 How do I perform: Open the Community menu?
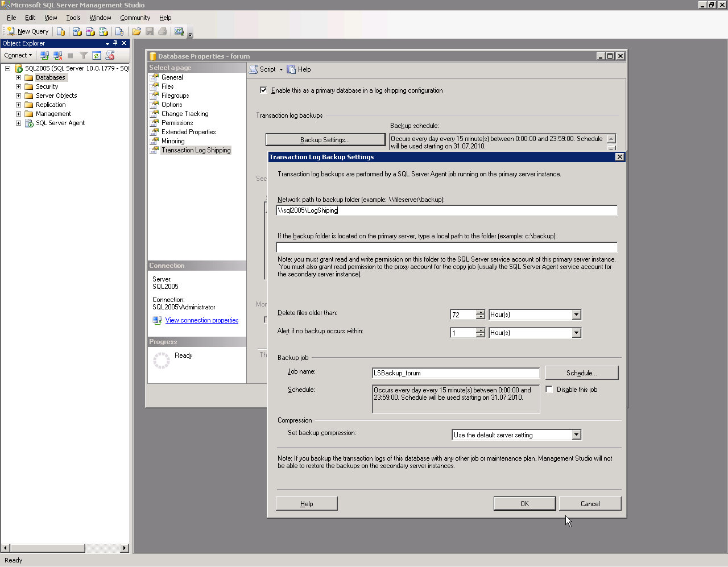pos(135,18)
